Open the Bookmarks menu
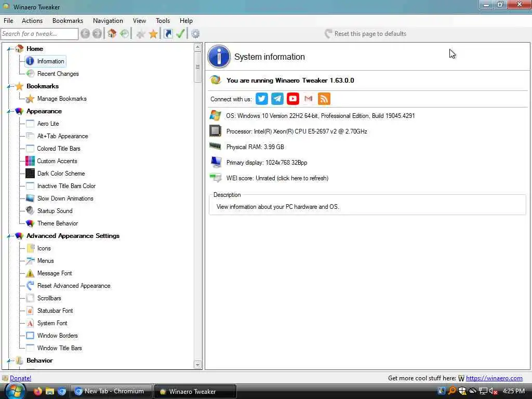Screen dimensions: 532x399 68,21
